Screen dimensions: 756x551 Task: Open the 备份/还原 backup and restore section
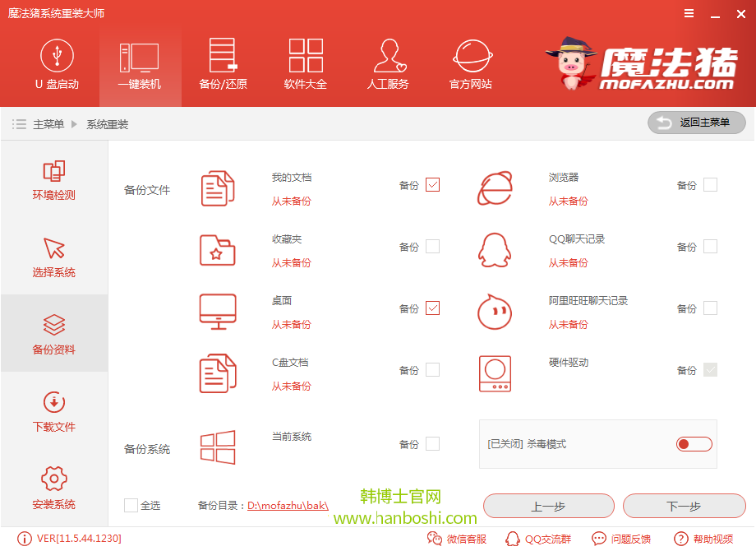[x=222, y=66]
